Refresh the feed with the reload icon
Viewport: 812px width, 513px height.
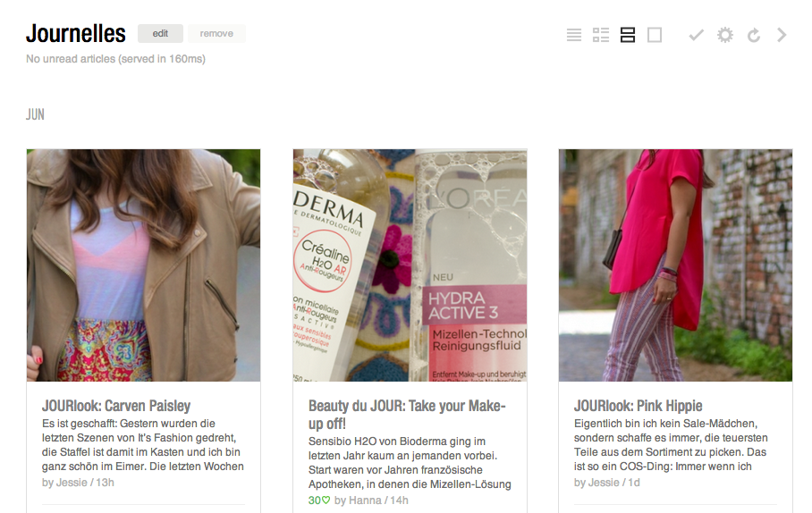coord(754,35)
